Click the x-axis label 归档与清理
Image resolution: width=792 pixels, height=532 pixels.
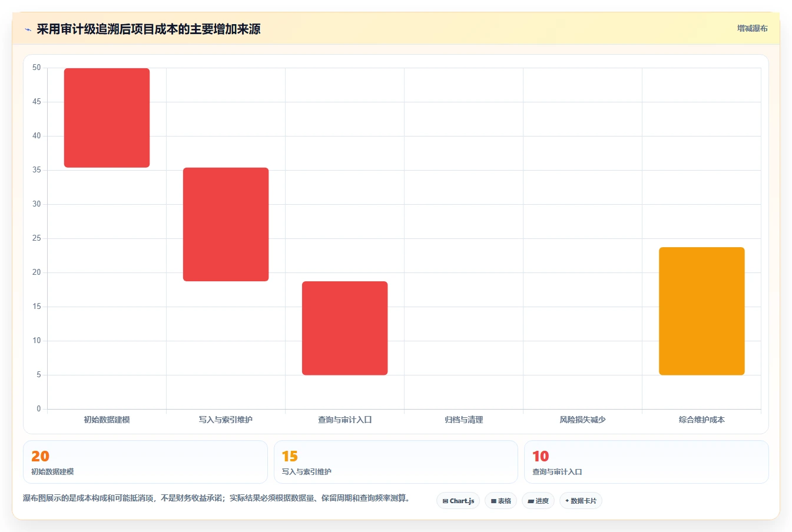pyautogui.click(x=463, y=420)
